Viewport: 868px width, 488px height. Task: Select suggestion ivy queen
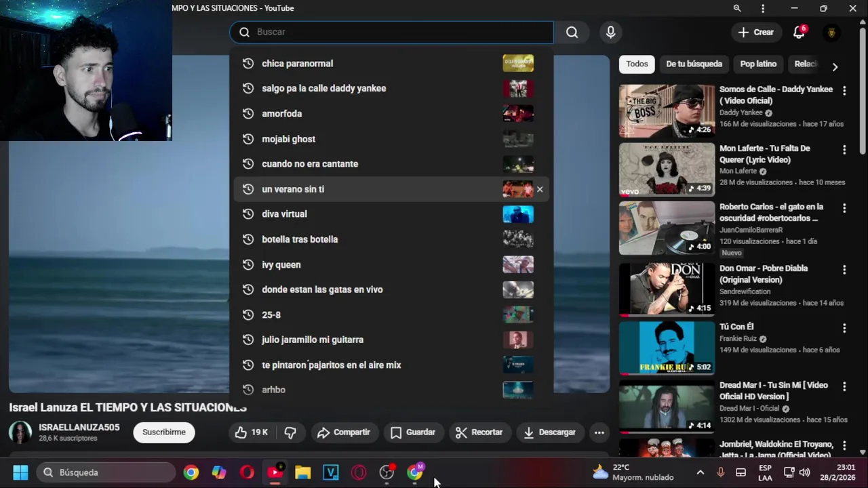pyautogui.click(x=391, y=264)
